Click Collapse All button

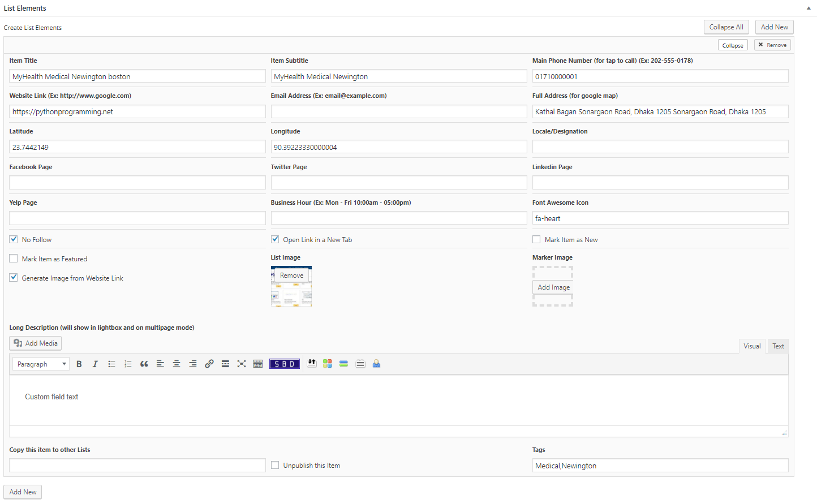(x=726, y=27)
